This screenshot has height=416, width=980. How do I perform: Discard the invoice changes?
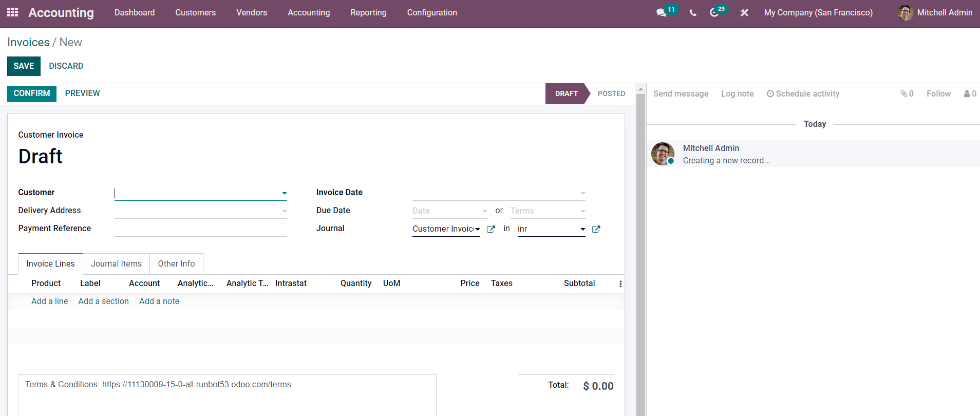(66, 66)
